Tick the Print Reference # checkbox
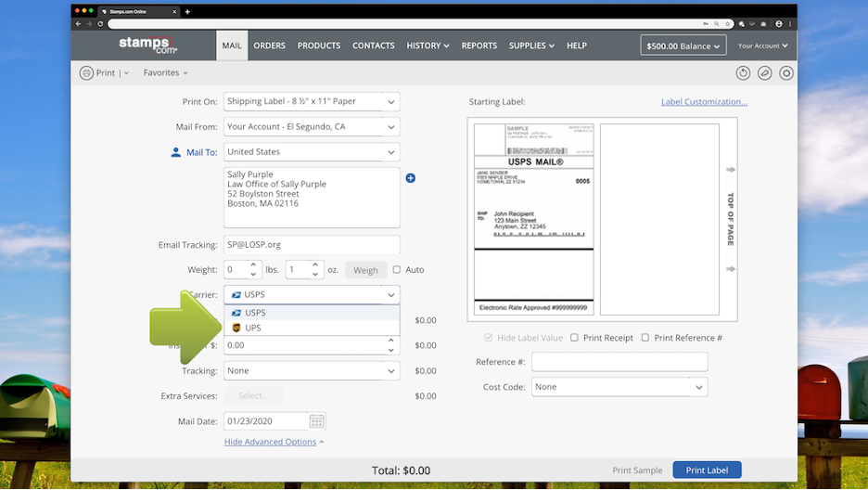This screenshot has height=490, width=868. (645, 338)
